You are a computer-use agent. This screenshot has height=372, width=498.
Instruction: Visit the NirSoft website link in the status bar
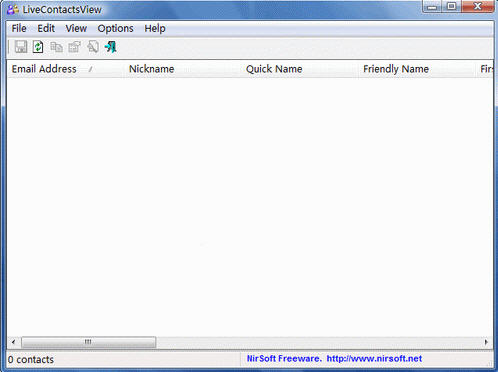click(x=374, y=359)
